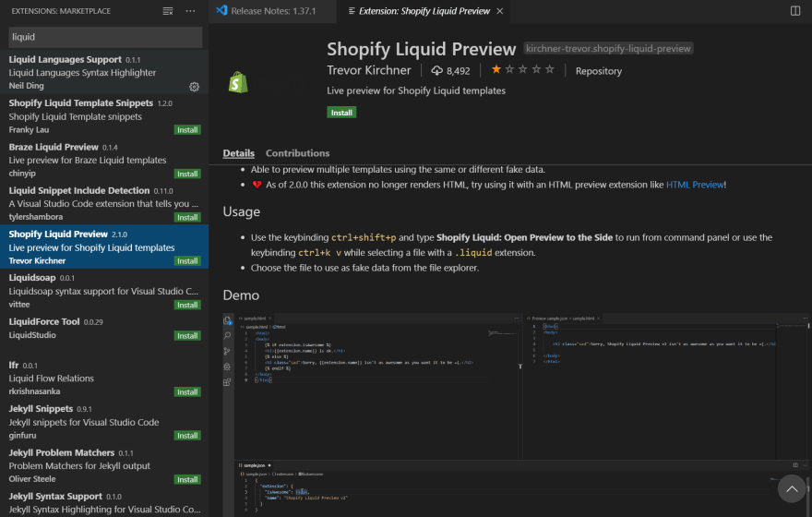Viewport: 812px width, 517px height.
Task: Click the download count cloud icon
Action: coord(437,70)
